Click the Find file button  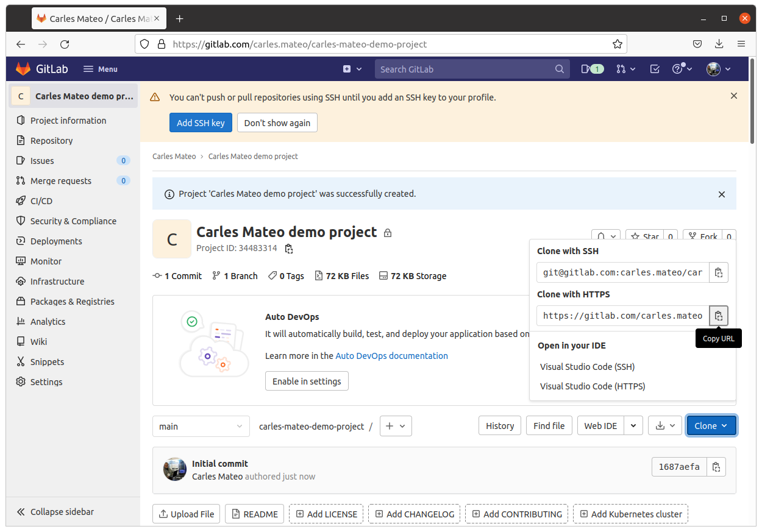tap(549, 426)
